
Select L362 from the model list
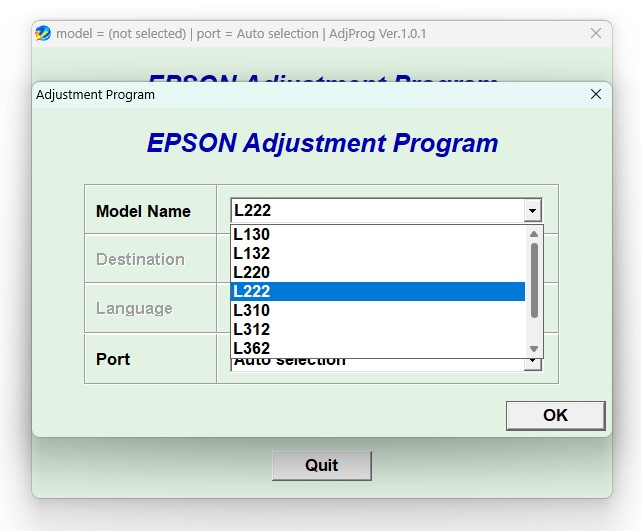[378, 348]
